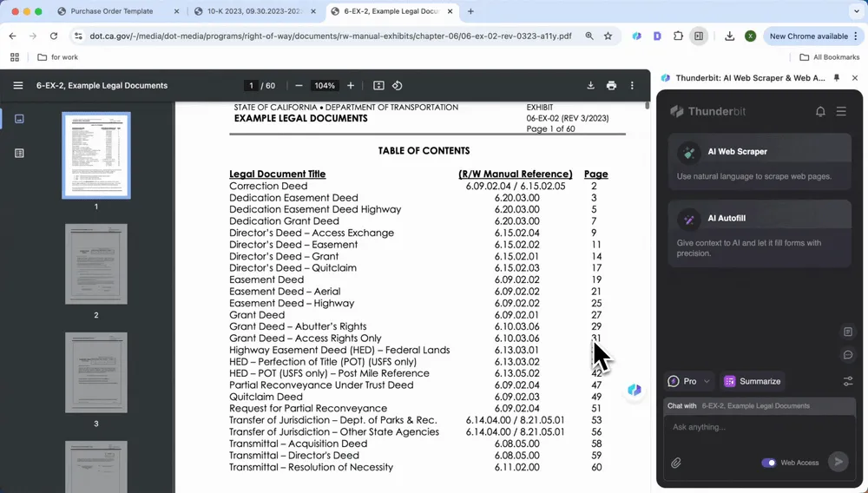868x493 pixels.
Task: Expand the tab search dropdown arrow
Action: coord(857,11)
